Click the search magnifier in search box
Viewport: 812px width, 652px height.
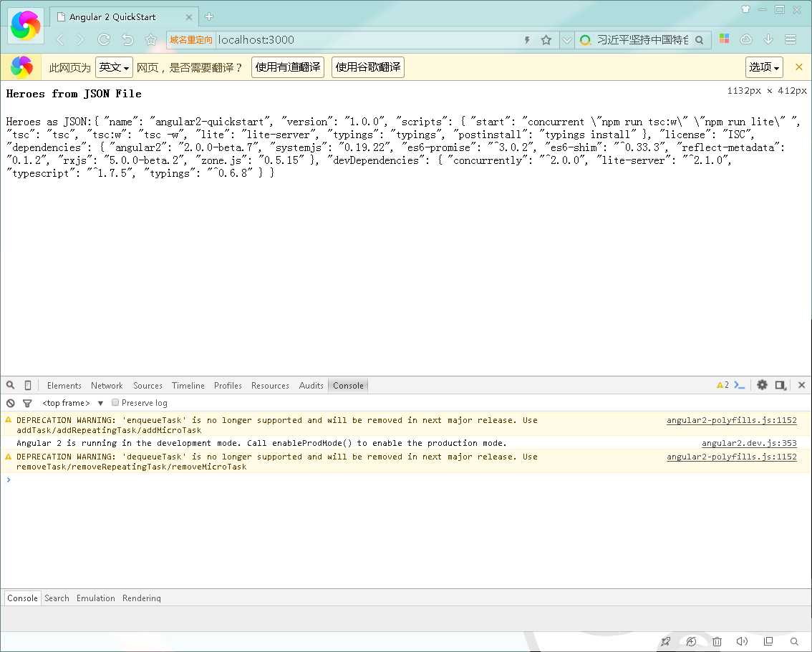(699, 40)
